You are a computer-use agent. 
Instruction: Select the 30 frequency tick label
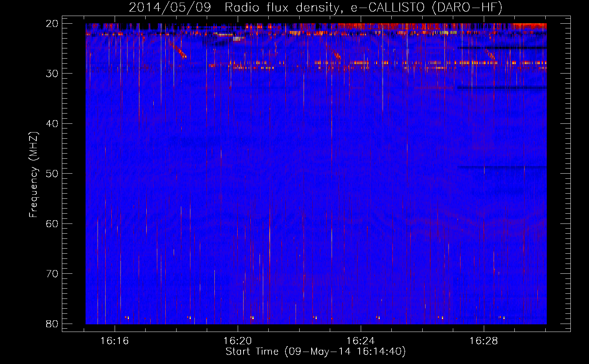(52, 73)
